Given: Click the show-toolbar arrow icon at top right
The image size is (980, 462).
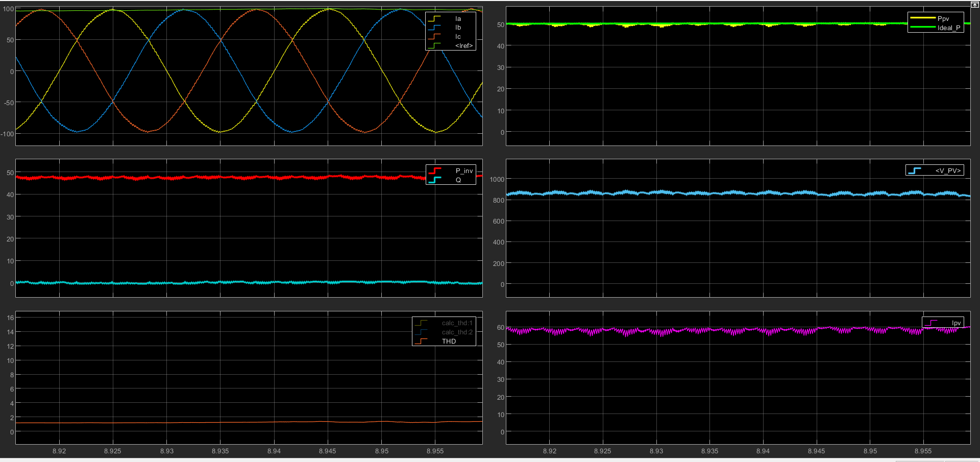Looking at the screenshot, I should point(974,5).
